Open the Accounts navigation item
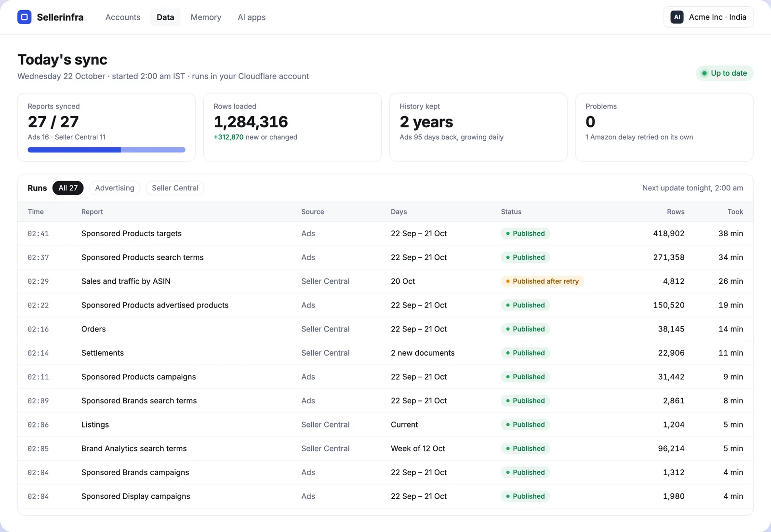Screen dimensions: 771x532 coord(123,17)
